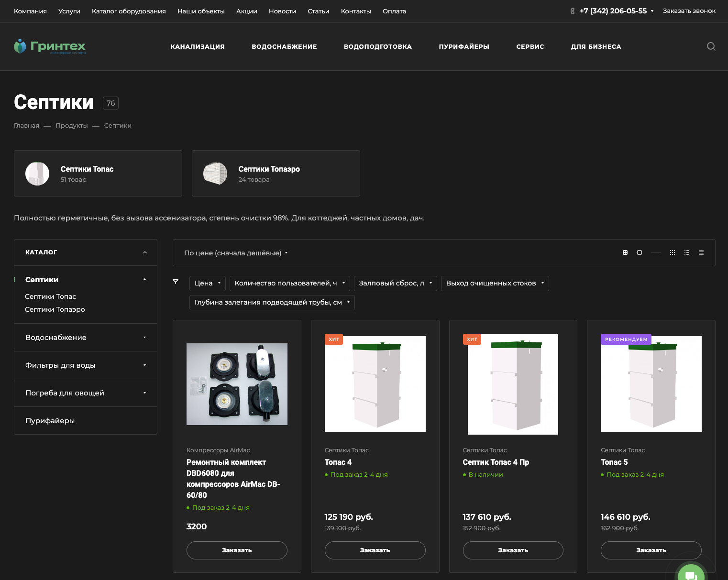Expand the Водоснабжение sidebar category
Image resolution: width=728 pixels, height=580 pixels.
coord(144,338)
